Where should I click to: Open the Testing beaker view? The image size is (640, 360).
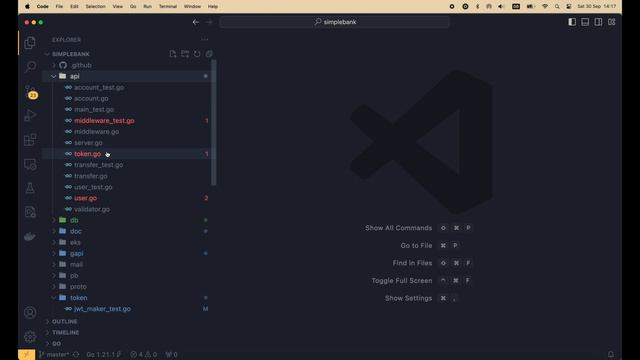point(30,188)
